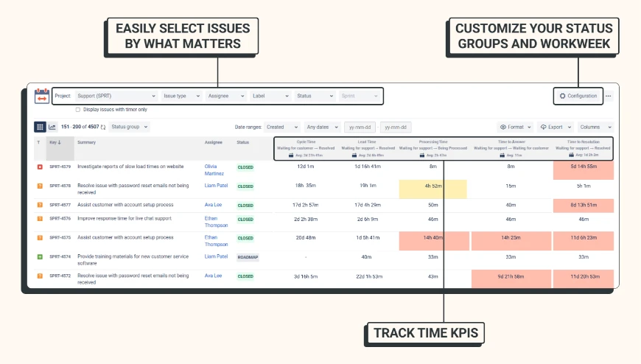Image resolution: width=641 pixels, height=364 pixels.
Task: Click the orange issue type icon of SPRT-4577
Action: click(x=40, y=205)
